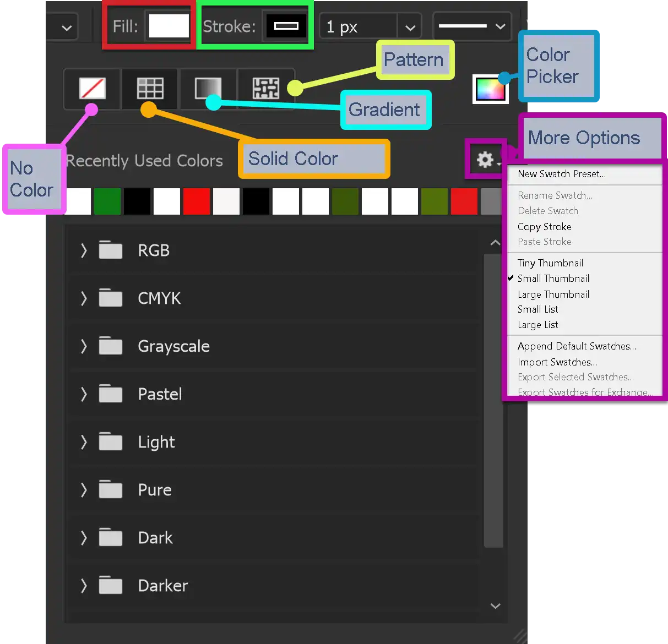Screen dimensions: 668x644
Task: Choose the Gradient fill type
Action: point(208,89)
